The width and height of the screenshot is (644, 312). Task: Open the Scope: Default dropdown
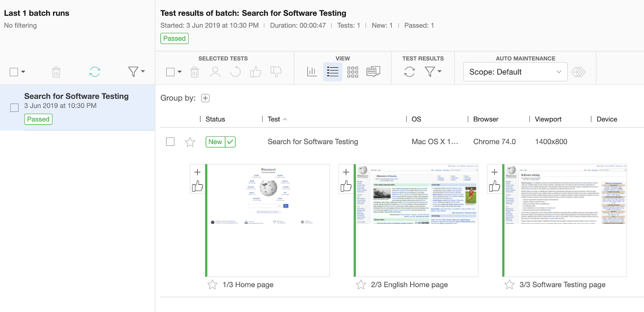coord(515,72)
